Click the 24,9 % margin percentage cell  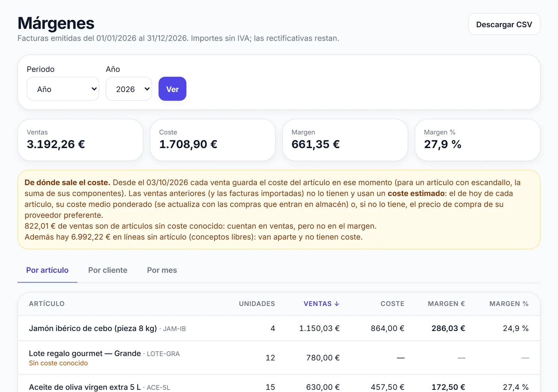pos(515,328)
